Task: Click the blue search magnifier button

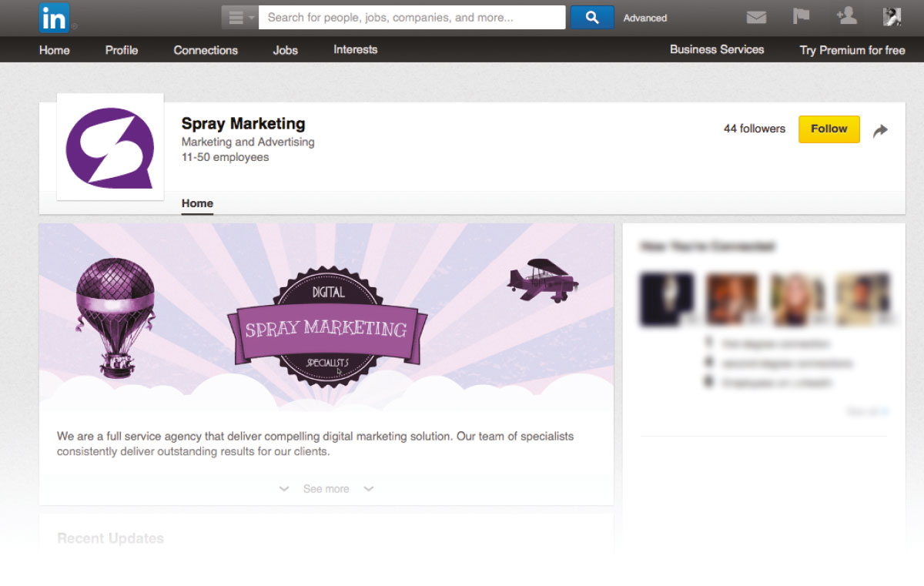Action: tap(591, 18)
